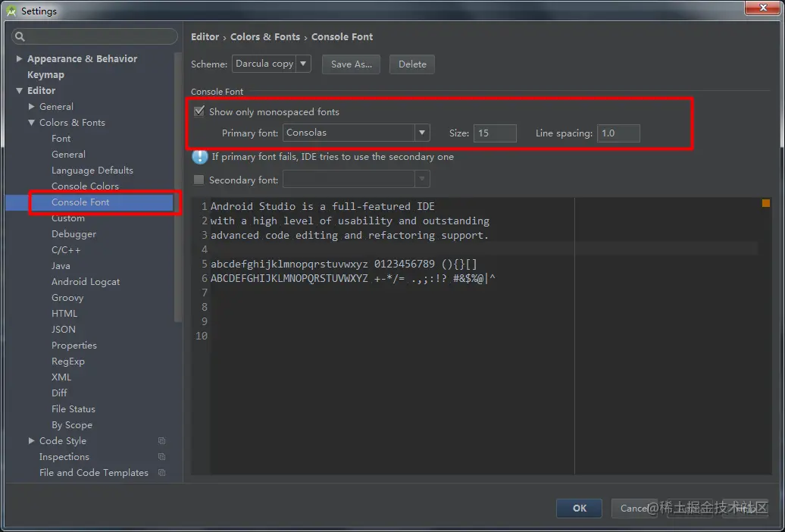
Task: Expand the Code Style node
Action: 32,441
